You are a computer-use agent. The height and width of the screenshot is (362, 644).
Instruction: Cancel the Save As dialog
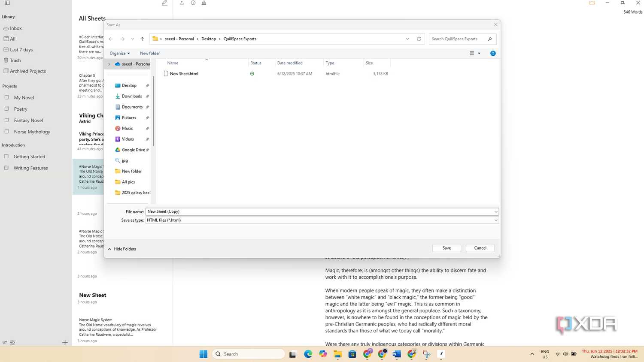pos(480,248)
